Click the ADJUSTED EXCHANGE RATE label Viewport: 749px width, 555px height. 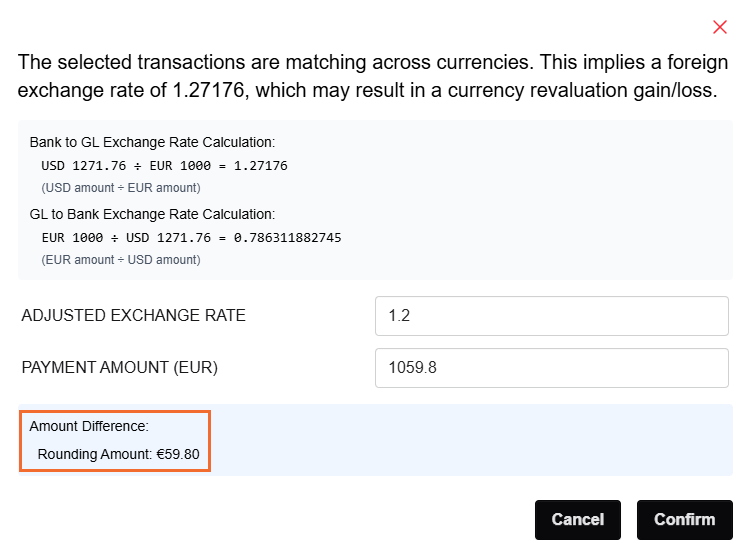tap(133, 316)
